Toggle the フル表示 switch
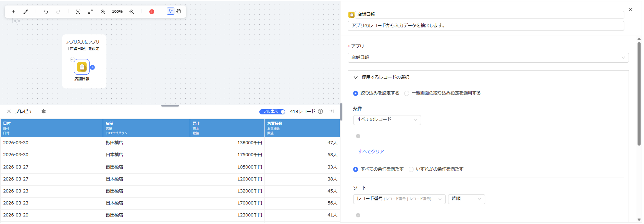Viewport: 644px width, 224px height. pos(272,112)
